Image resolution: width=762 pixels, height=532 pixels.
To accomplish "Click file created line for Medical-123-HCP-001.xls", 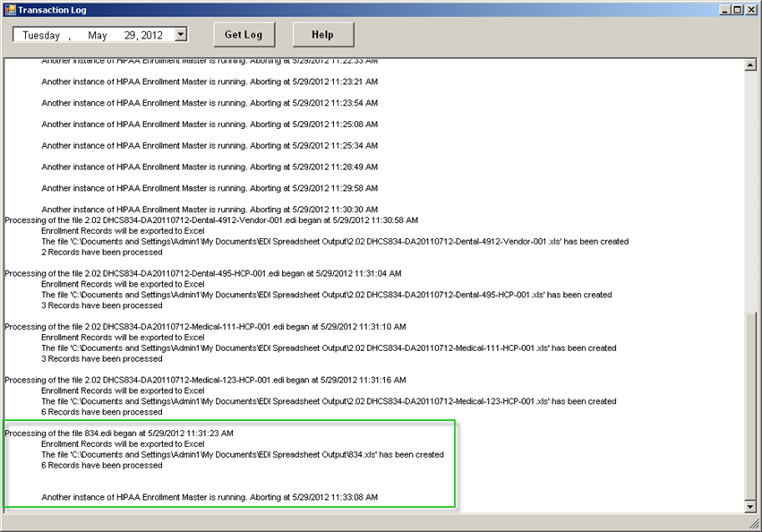I will coord(329,401).
